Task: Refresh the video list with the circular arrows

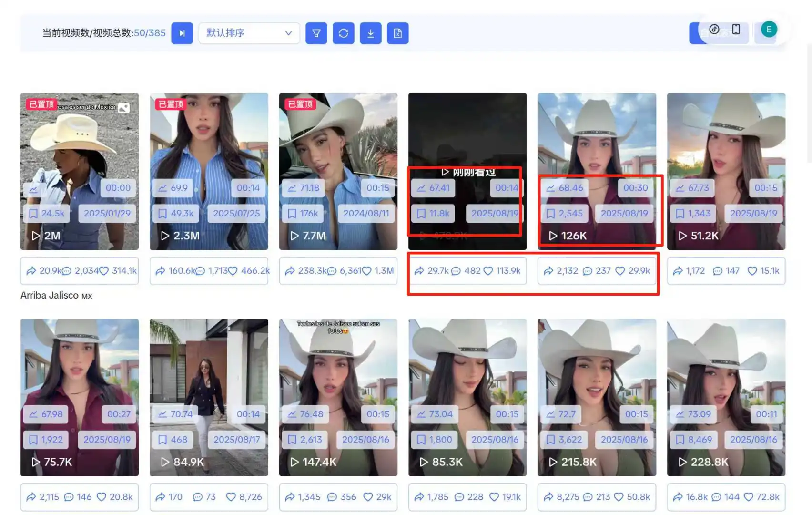Action: coord(344,33)
